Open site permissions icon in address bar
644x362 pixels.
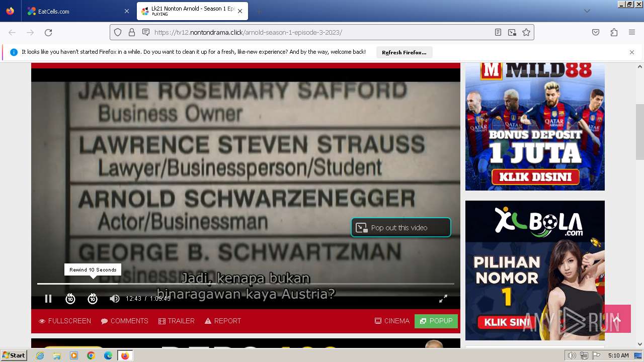click(x=146, y=32)
